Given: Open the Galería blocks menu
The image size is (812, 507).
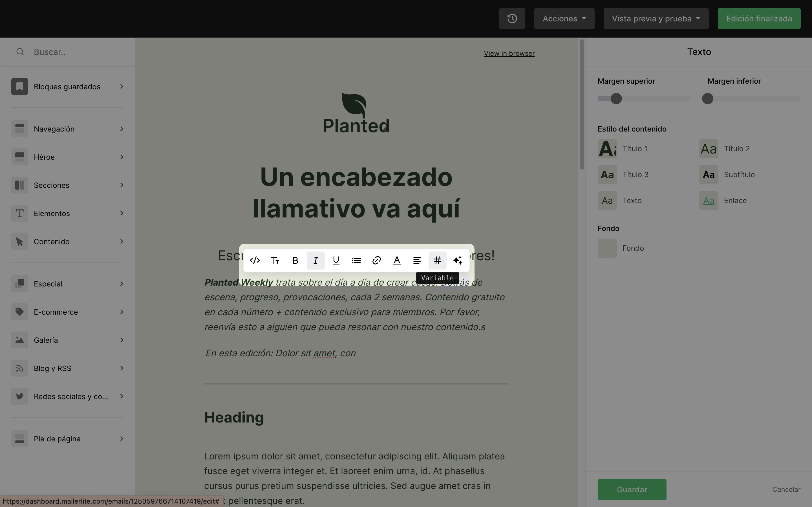Looking at the screenshot, I should (x=67, y=340).
